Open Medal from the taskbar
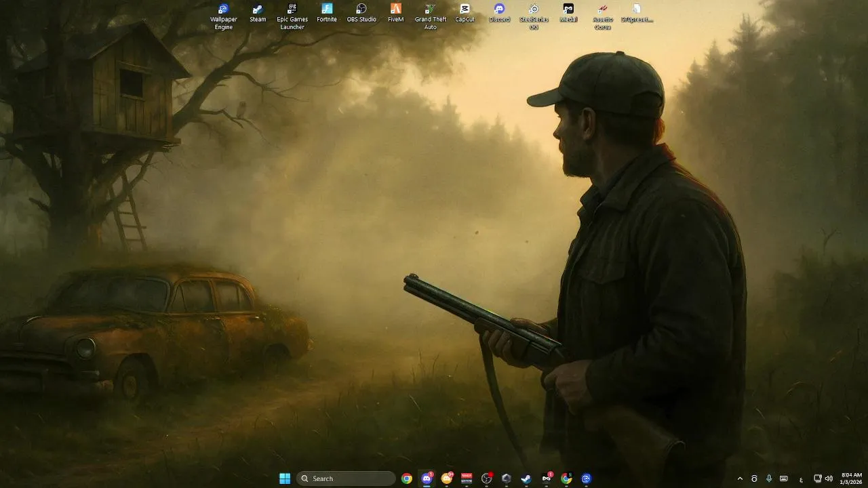This screenshot has width=868, height=488. [547, 479]
